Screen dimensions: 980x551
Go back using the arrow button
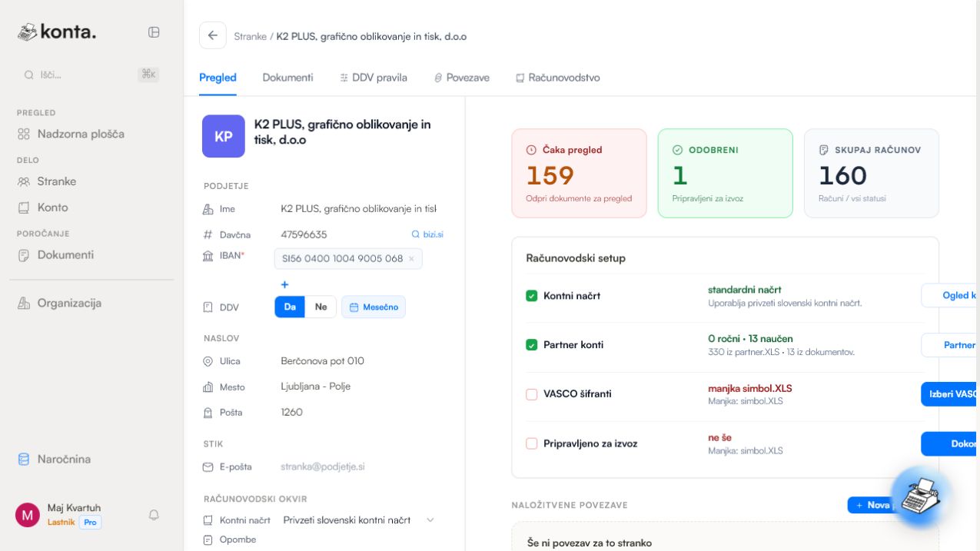[x=213, y=35]
